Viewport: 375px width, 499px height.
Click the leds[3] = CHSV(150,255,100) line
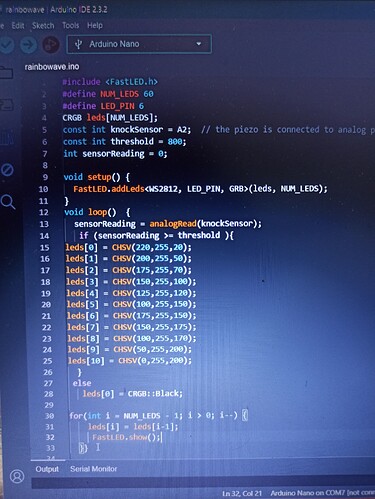131,282
